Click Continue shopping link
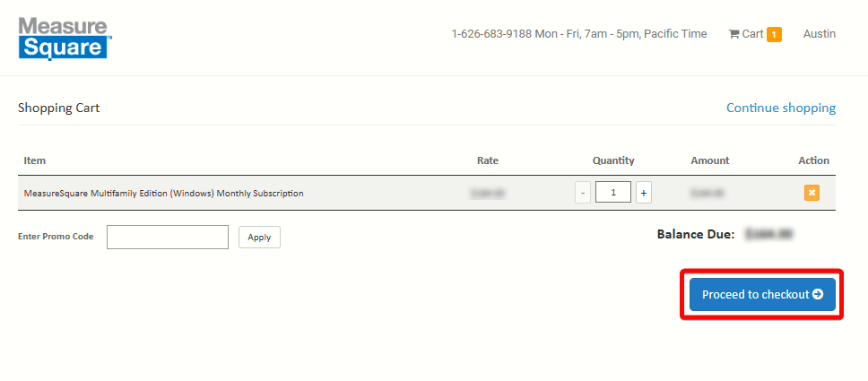Viewport: 868px width, 381px height. pyautogui.click(x=781, y=108)
